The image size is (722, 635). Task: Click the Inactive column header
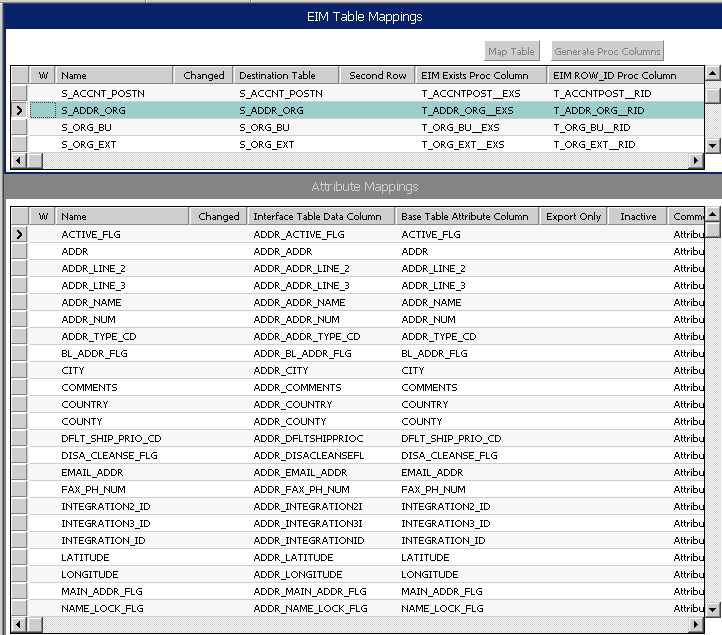point(638,216)
